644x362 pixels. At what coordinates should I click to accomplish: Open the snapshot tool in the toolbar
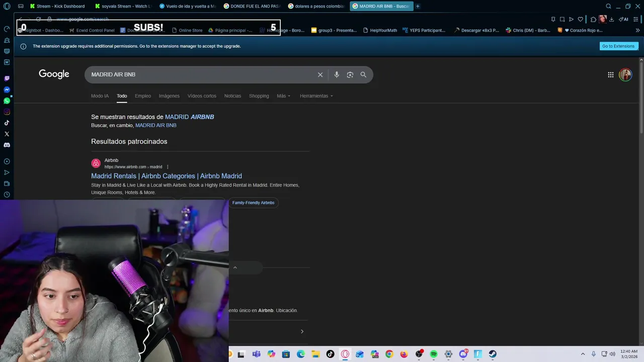562,19
